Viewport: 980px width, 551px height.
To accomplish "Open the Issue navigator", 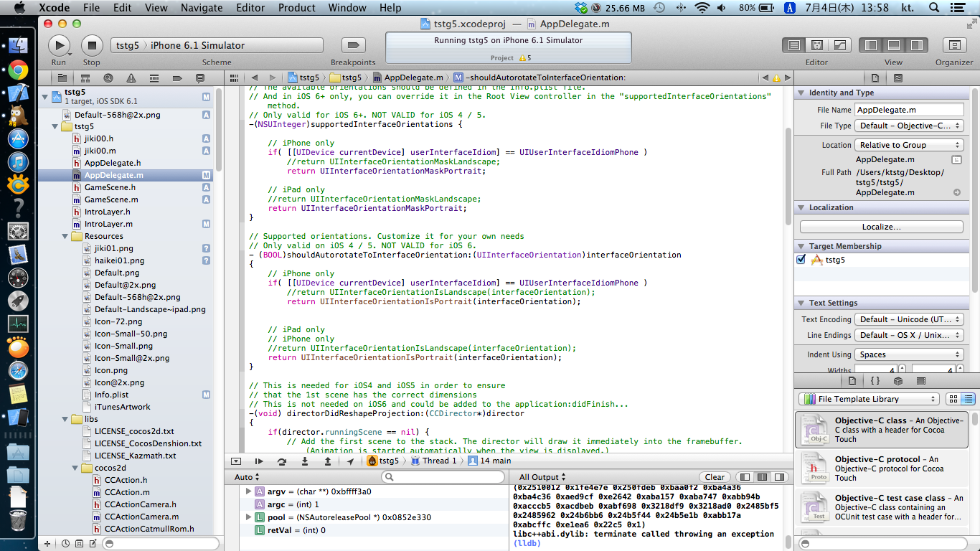I will (x=131, y=77).
